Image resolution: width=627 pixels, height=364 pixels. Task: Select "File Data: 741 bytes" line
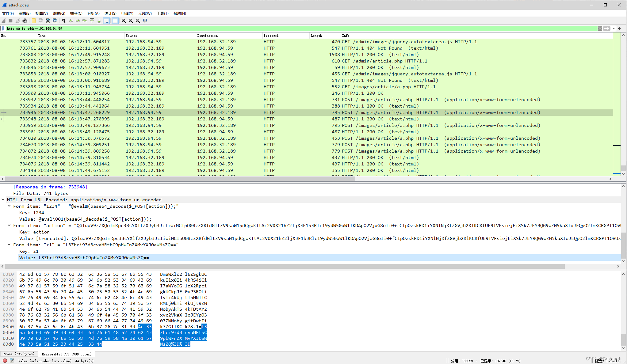40,193
